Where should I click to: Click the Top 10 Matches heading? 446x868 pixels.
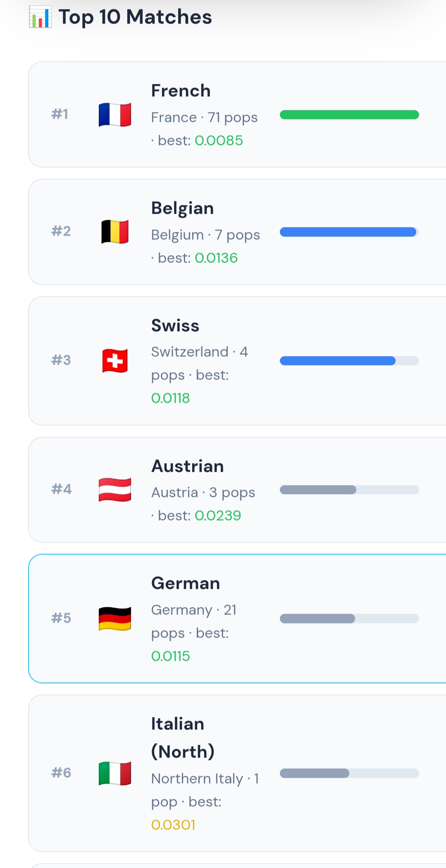[x=135, y=17]
